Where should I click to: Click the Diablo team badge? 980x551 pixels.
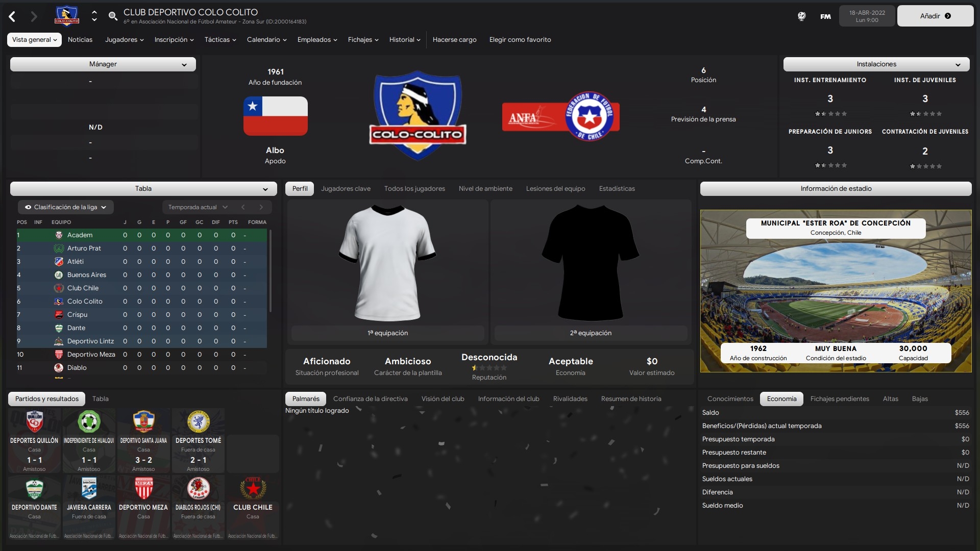click(59, 368)
